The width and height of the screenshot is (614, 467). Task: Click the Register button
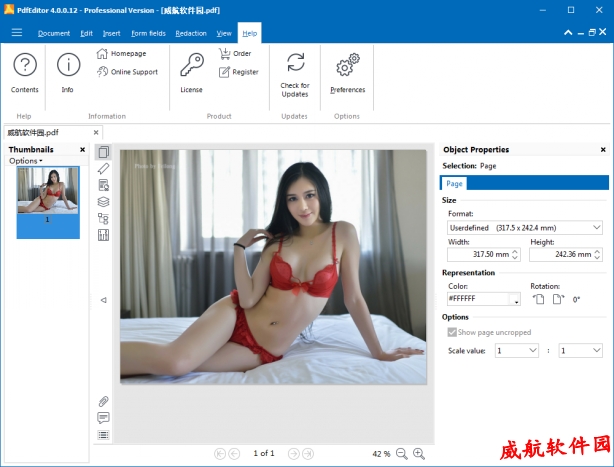[x=245, y=72]
